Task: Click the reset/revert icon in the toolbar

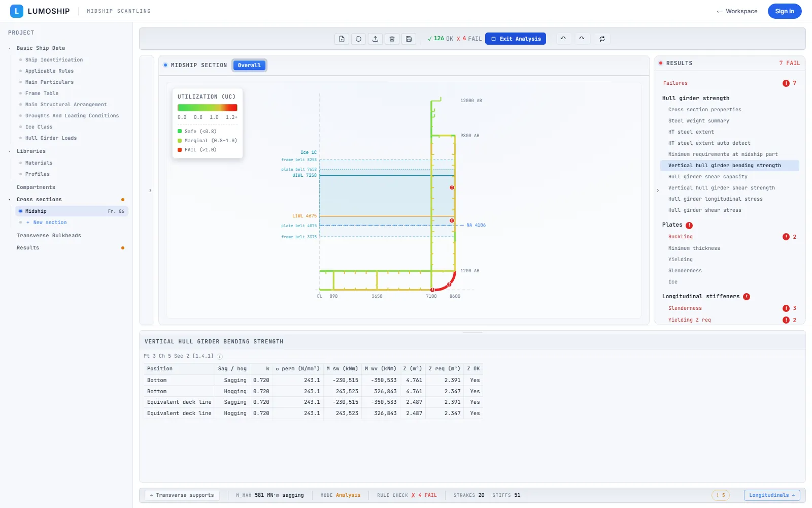Action: [358, 39]
